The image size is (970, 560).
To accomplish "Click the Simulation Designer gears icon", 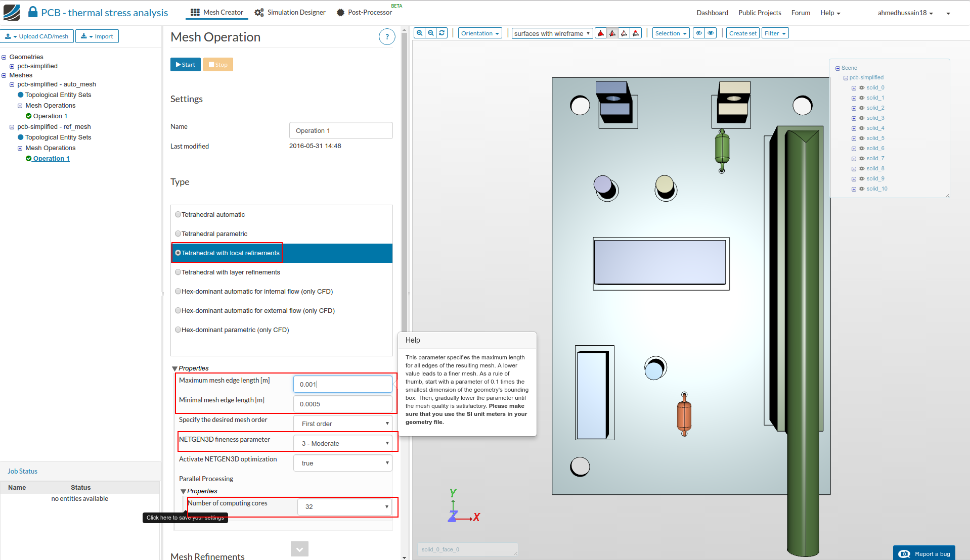I will [x=259, y=13].
